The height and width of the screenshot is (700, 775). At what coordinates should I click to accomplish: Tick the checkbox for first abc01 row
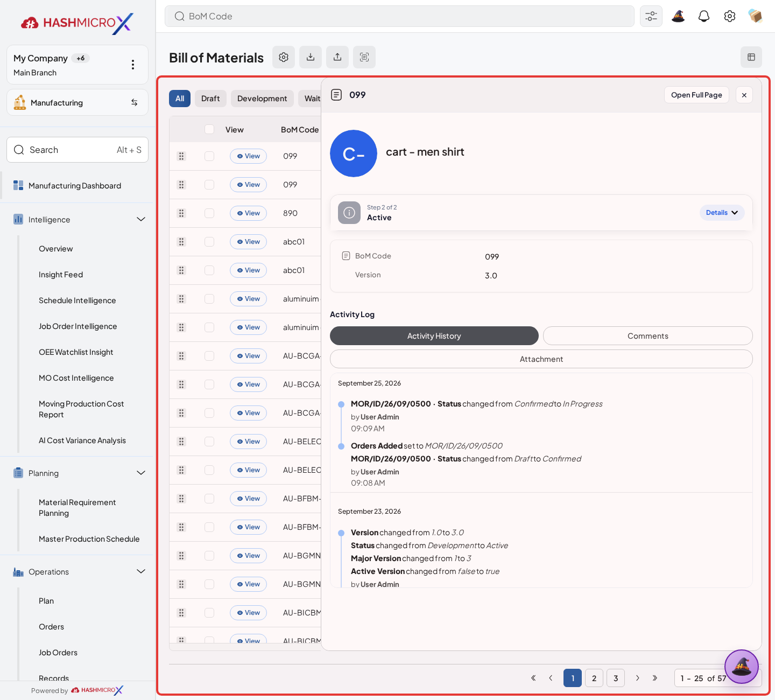click(209, 242)
